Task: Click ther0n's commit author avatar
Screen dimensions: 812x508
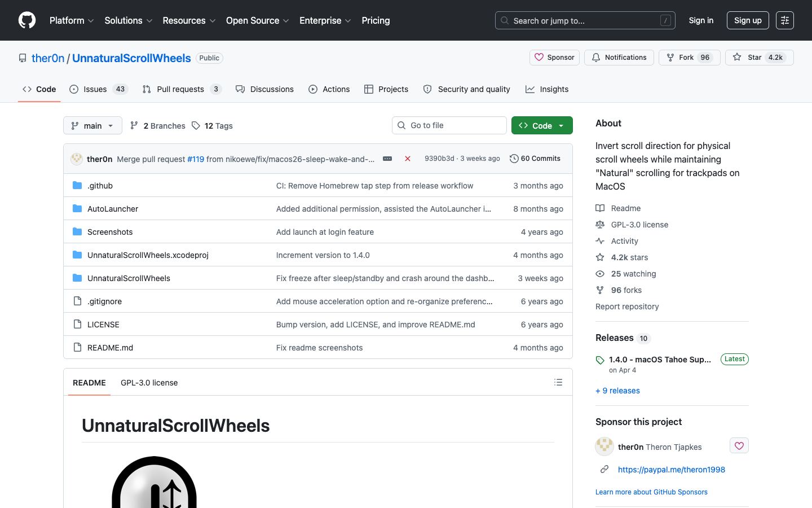Action: pyautogui.click(x=77, y=159)
